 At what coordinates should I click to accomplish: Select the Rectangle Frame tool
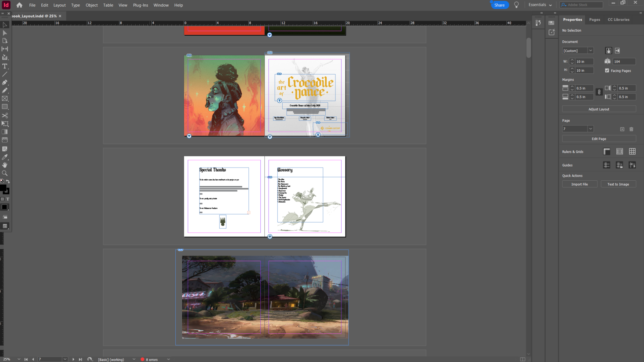coord(5,99)
